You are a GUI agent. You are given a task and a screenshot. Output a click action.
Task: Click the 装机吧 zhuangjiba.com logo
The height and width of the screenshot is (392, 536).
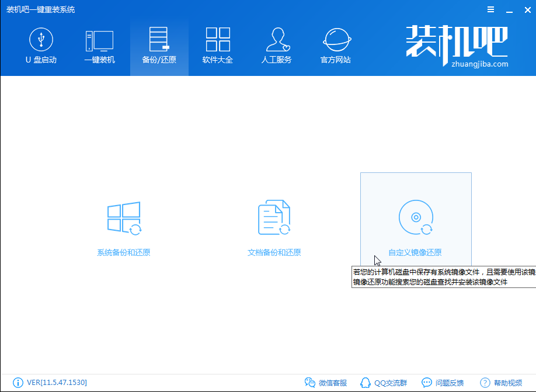tap(457, 46)
